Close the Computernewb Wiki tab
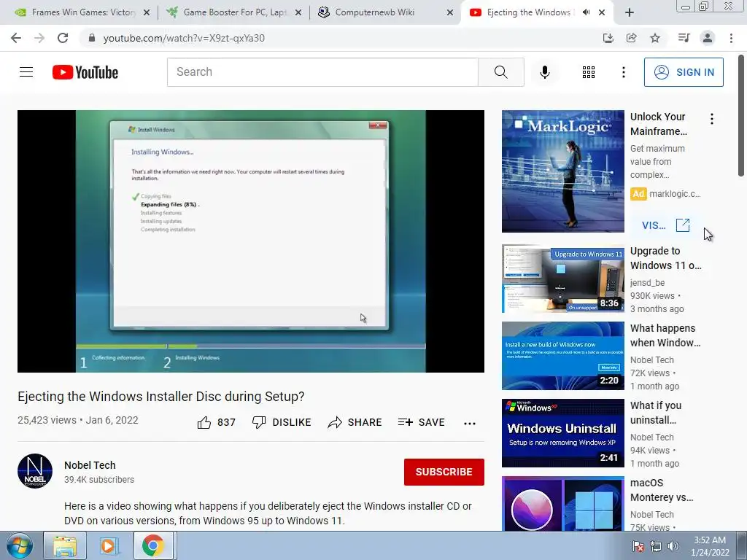Image resolution: width=747 pixels, height=560 pixels. (x=449, y=12)
